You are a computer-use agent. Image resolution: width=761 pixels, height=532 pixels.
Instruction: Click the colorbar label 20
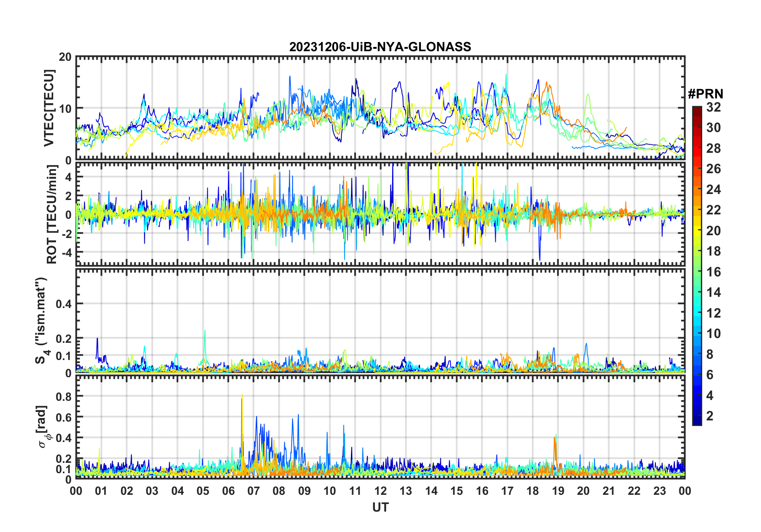[x=713, y=231]
